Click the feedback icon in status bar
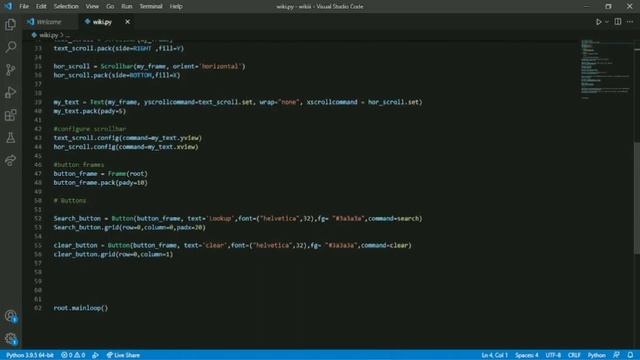Viewport: 640px width, 360px height. 616,355
